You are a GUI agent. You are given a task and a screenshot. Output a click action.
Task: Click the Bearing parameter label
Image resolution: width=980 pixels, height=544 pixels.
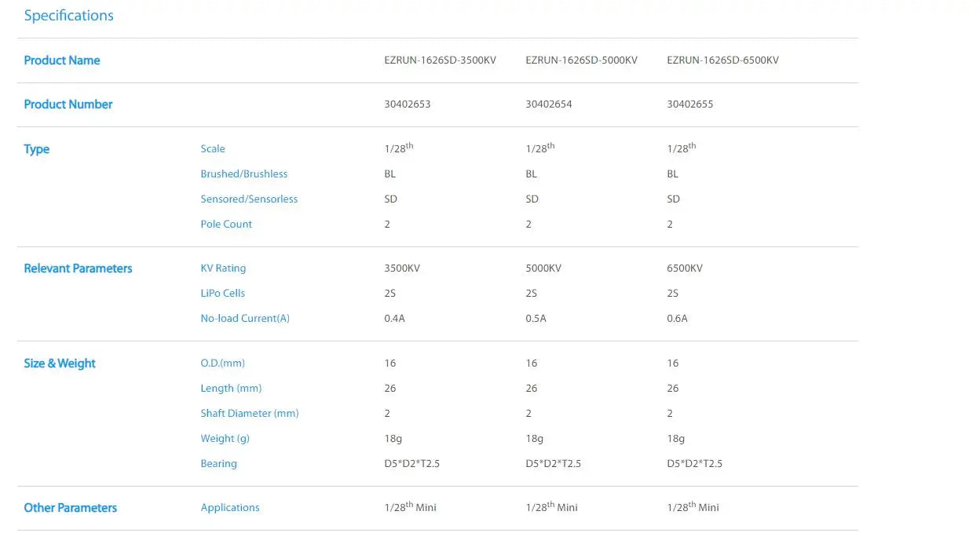point(218,464)
